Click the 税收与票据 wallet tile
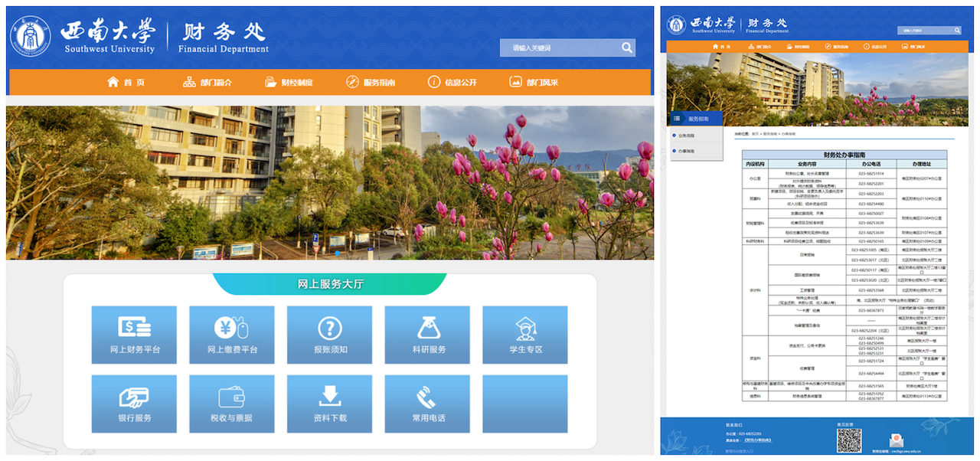This screenshot has width=980, height=461. coord(232,404)
